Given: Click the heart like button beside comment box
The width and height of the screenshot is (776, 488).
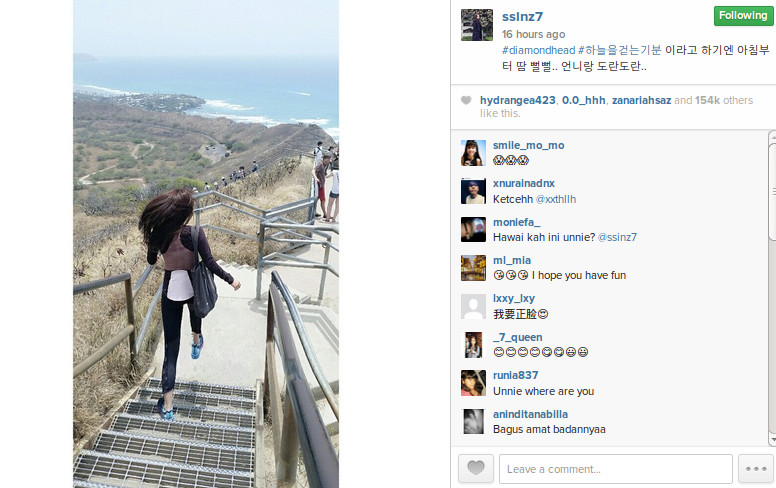Looking at the screenshot, I should coord(476,468).
